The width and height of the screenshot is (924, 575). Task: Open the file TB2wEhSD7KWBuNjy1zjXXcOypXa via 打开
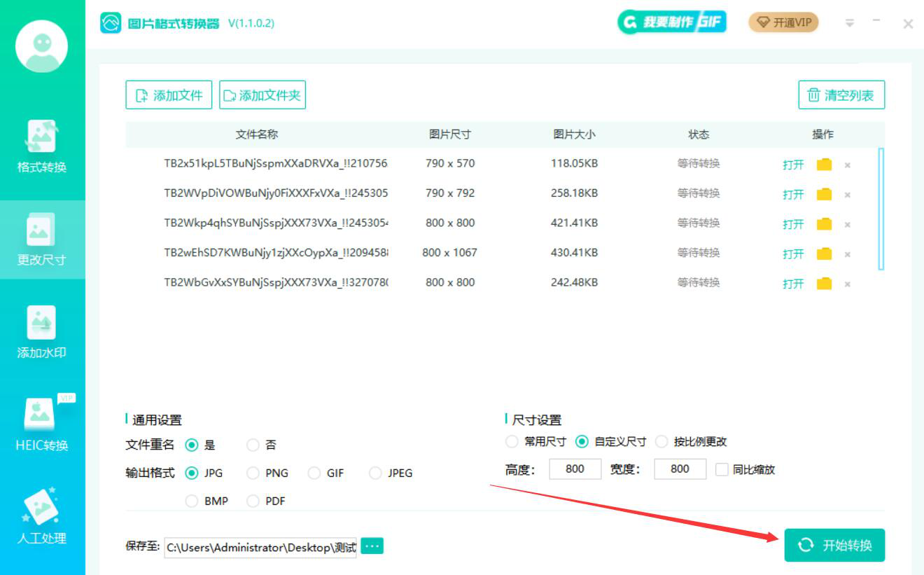click(x=793, y=254)
